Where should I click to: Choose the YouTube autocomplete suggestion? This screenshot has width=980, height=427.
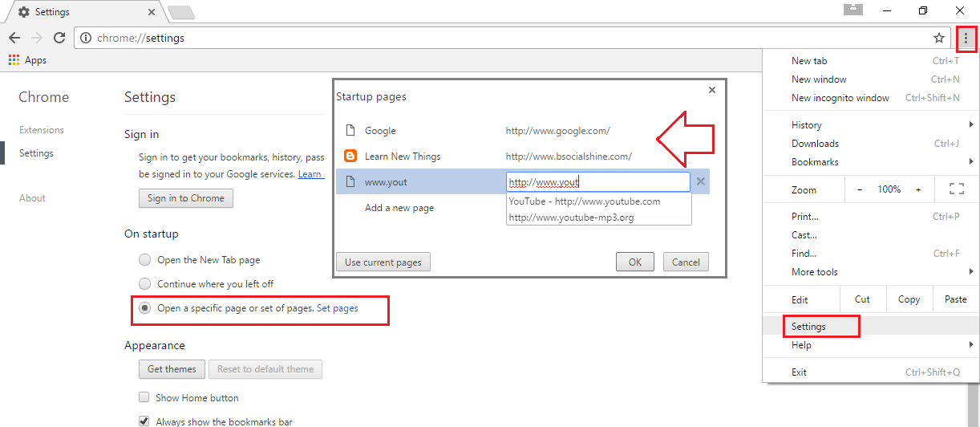(598, 201)
